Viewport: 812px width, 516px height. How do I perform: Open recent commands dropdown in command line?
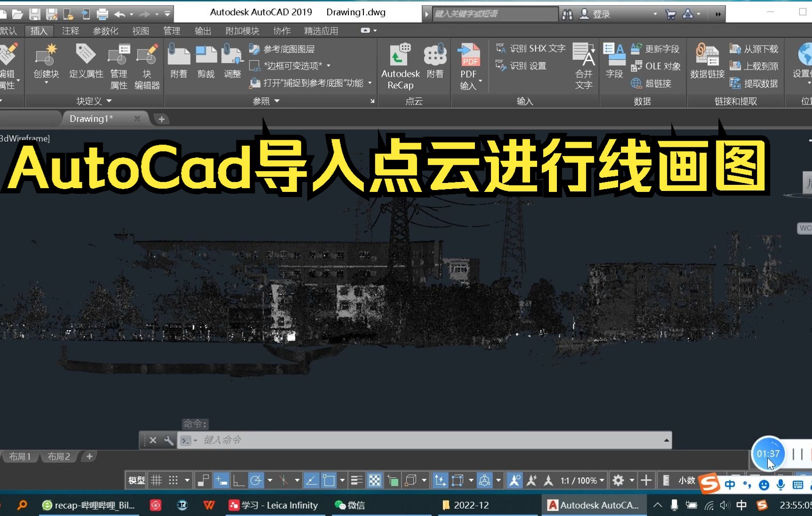coord(189,440)
